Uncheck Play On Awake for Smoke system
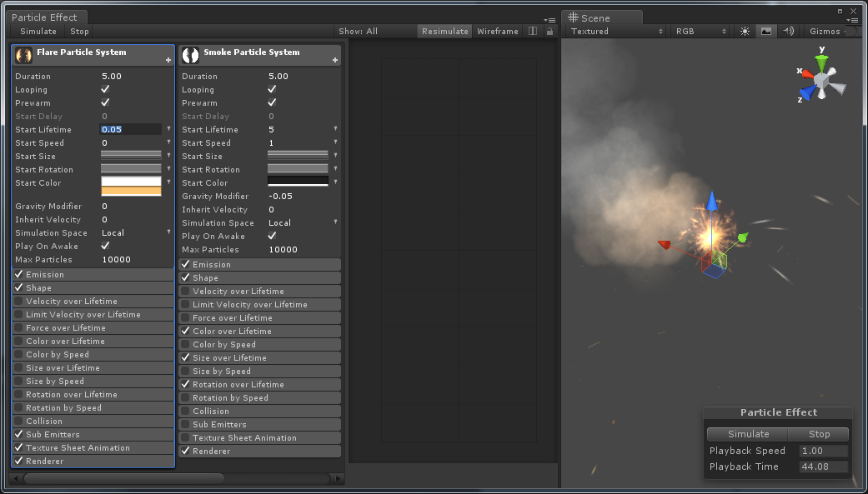 272,236
